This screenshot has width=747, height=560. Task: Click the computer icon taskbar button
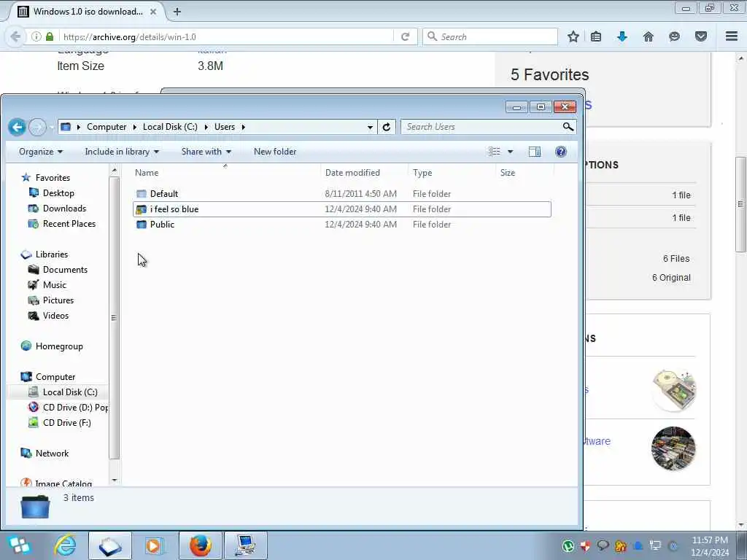click(246, 545)
